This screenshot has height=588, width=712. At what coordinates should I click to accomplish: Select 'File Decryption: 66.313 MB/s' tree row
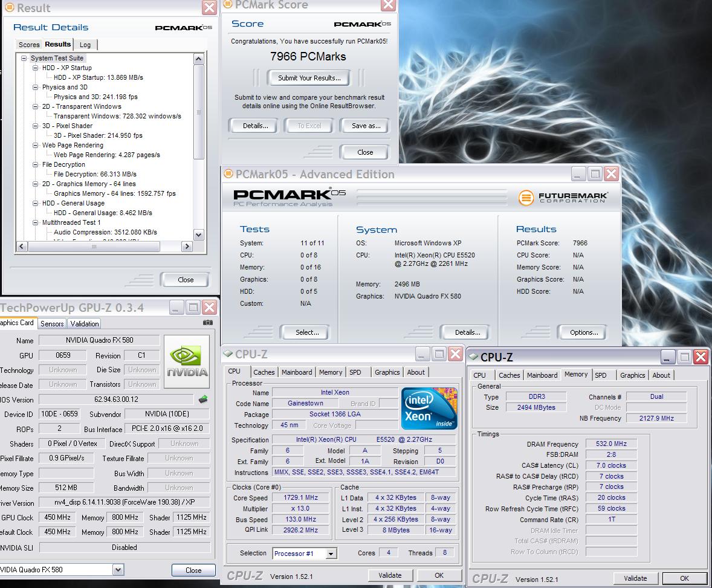coord(95,174)
